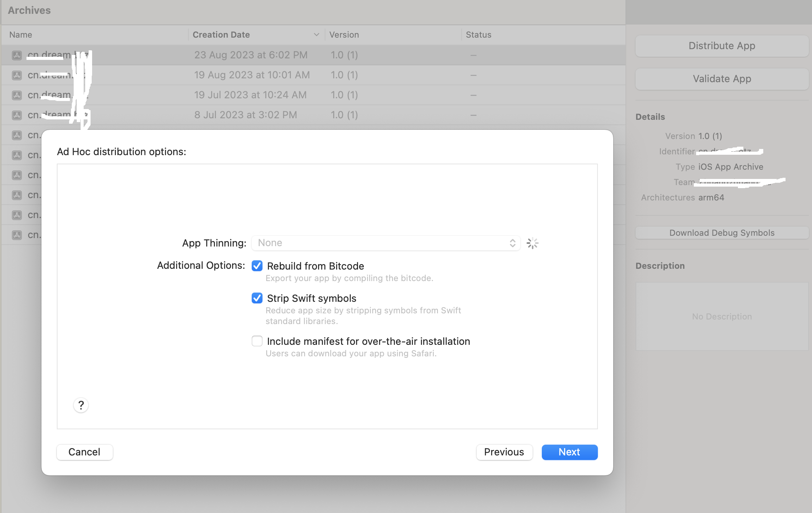812x513 pixels.
Task: Cancel the Ad Hoc distribution dialog
Action: (84, 452)
